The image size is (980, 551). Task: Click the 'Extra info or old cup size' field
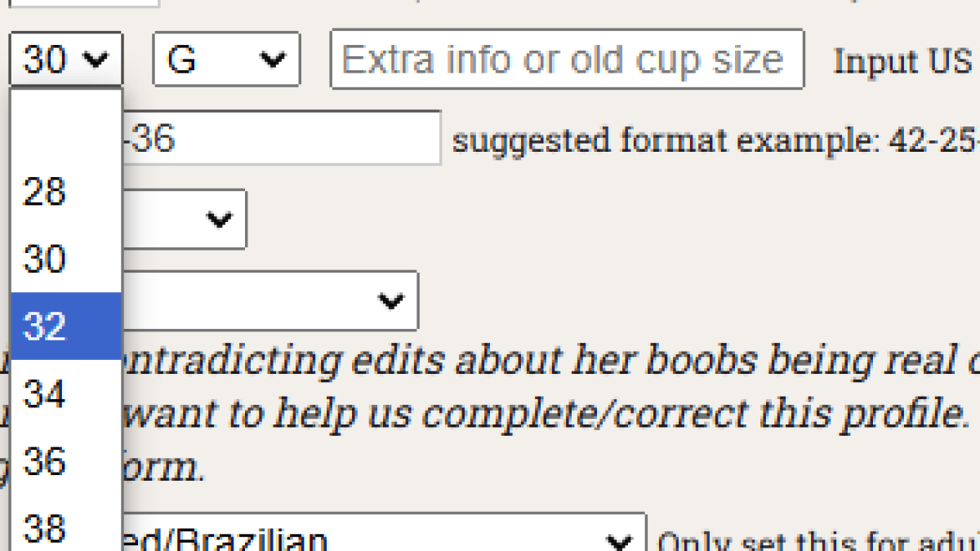tap(566, 59)
